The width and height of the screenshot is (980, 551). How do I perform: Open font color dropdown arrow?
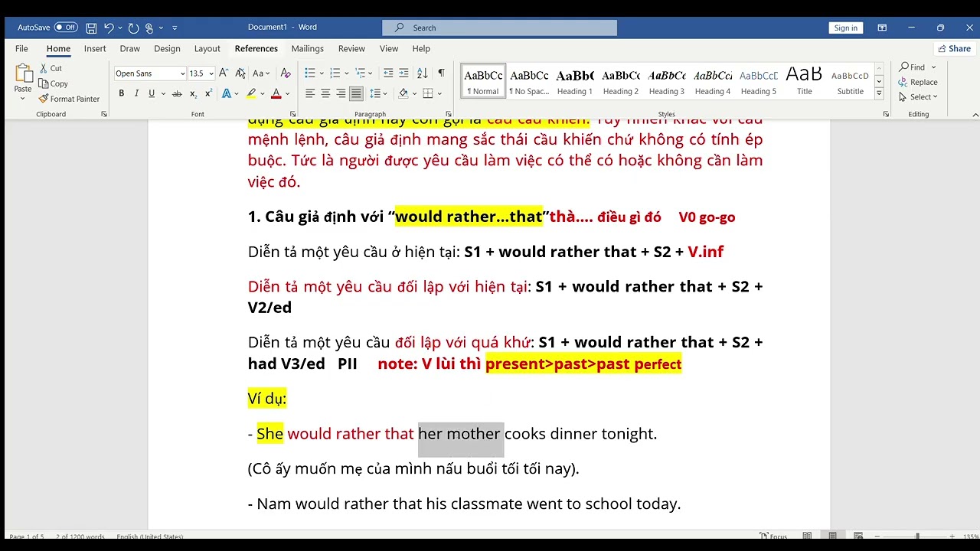288,93
